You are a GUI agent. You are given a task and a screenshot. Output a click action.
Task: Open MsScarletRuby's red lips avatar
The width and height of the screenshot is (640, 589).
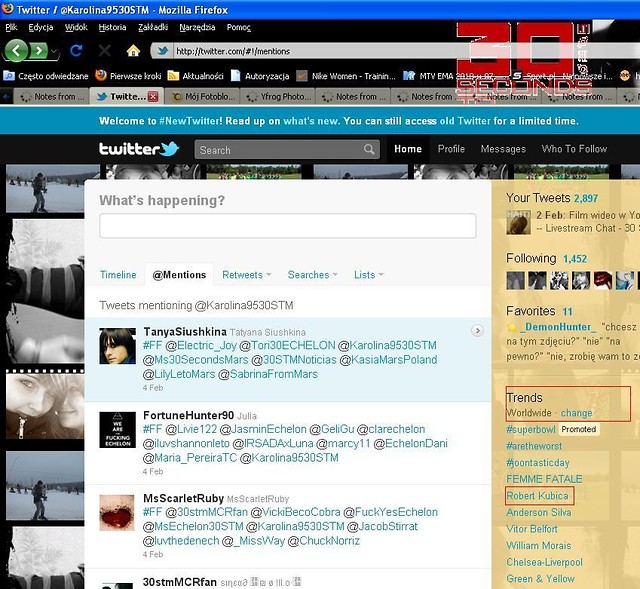[x=118, y=513]
